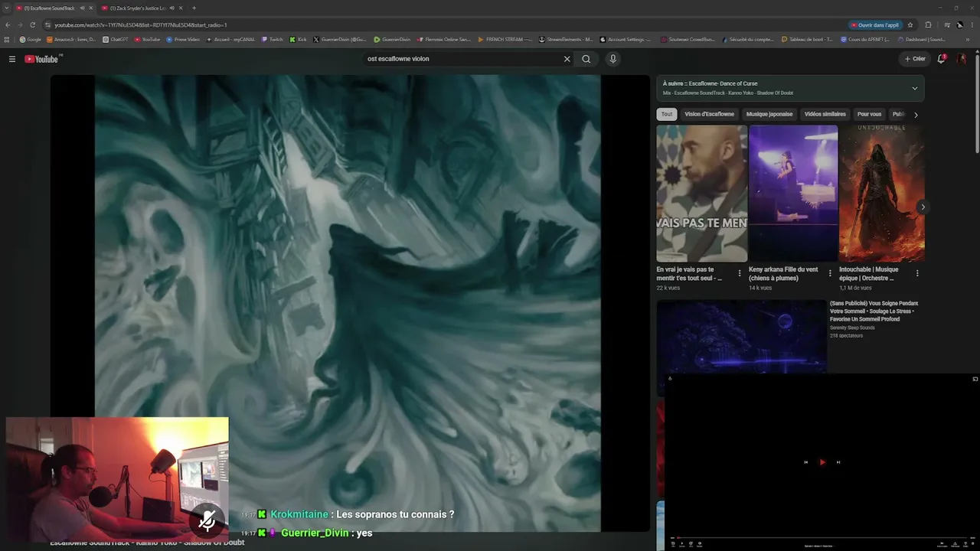Click Ouvrir dans l'appli button
This screenshot has height=551, width=980.
click(x=875, y=24)
